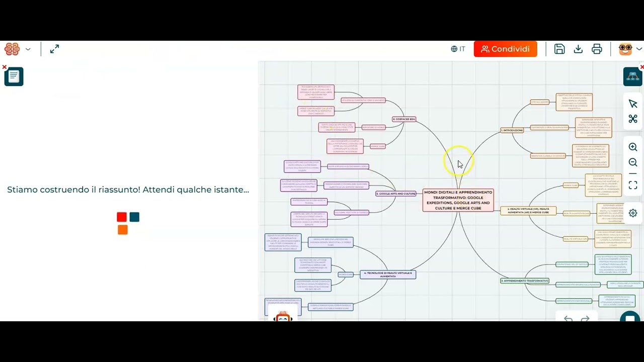The image size is (644, 362).
Task: Select the node connection tool icon
Action: 633,119
